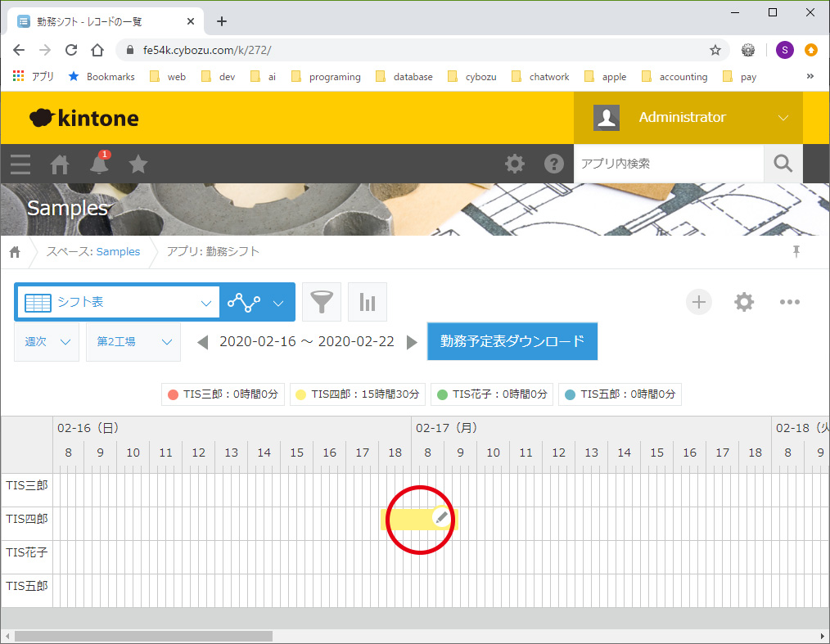Focus the アプリ内検索 search field
The width and height of the screenshot is (830, 644).
tap(669, 164)
